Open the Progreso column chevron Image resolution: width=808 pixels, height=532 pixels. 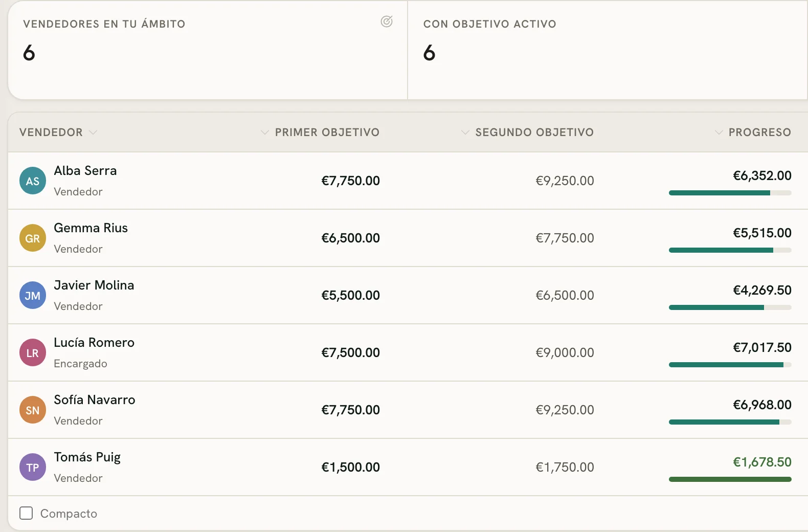719,132
